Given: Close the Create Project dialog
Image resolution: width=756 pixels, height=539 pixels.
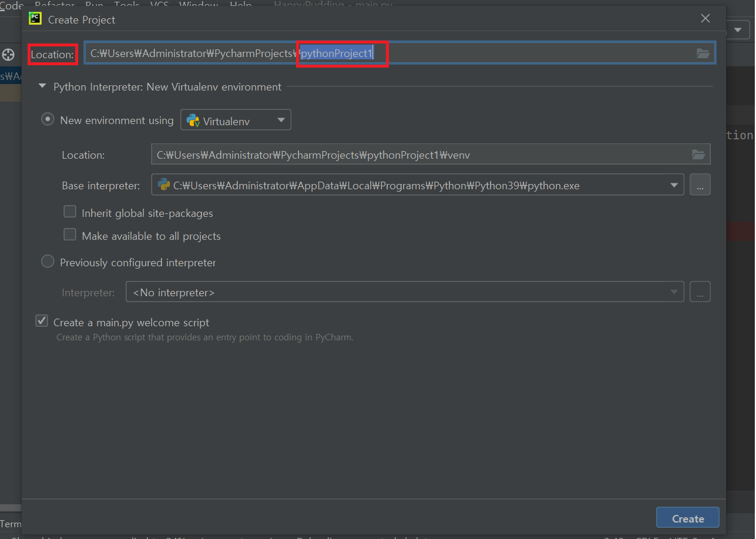Looking at the screenshot, I should 705,19.
